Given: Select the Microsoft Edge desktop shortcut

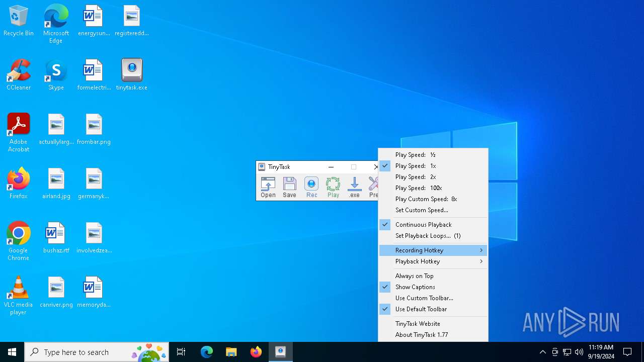Looking at the screenshot, I should click(56, 24).
